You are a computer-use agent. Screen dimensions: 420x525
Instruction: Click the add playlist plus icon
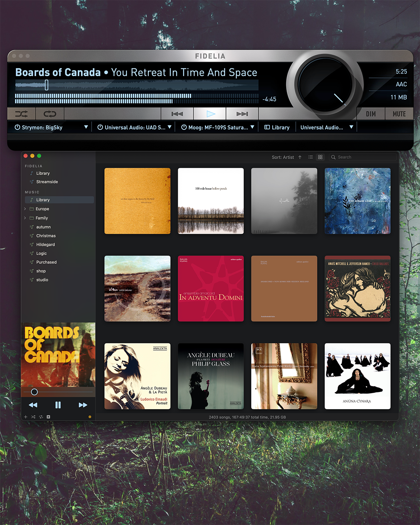pos(26,417)
